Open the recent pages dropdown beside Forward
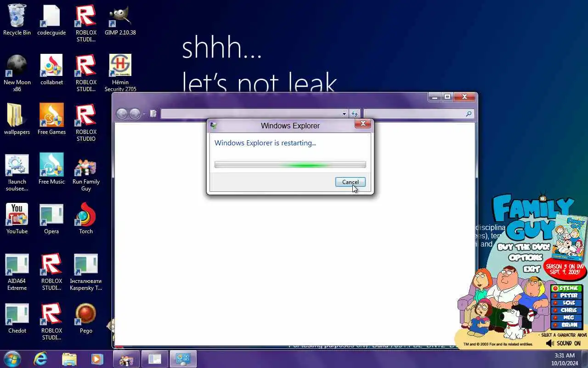Viewport: 588px width, 368px height. pyautogui.click(x=144, y=114)
